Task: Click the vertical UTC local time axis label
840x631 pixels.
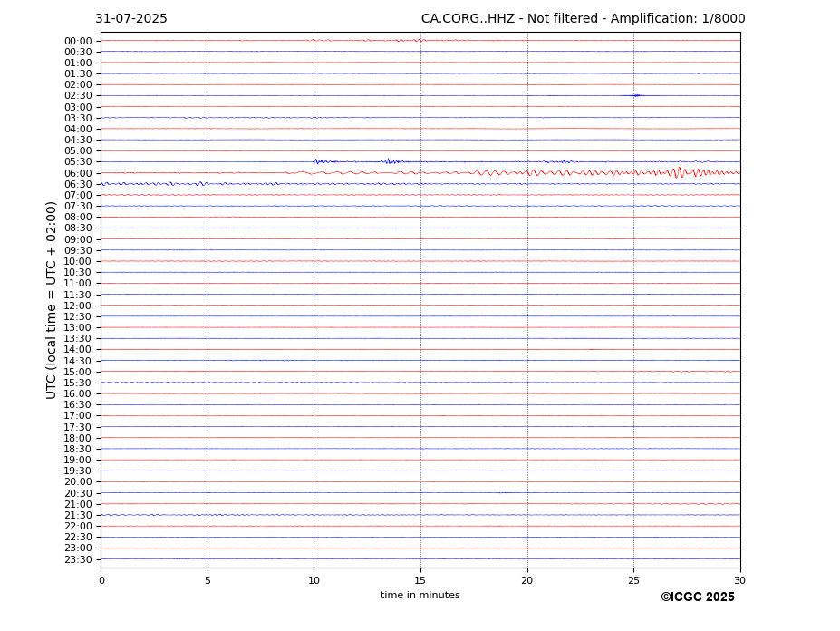Action: click(x=51, y=300)
